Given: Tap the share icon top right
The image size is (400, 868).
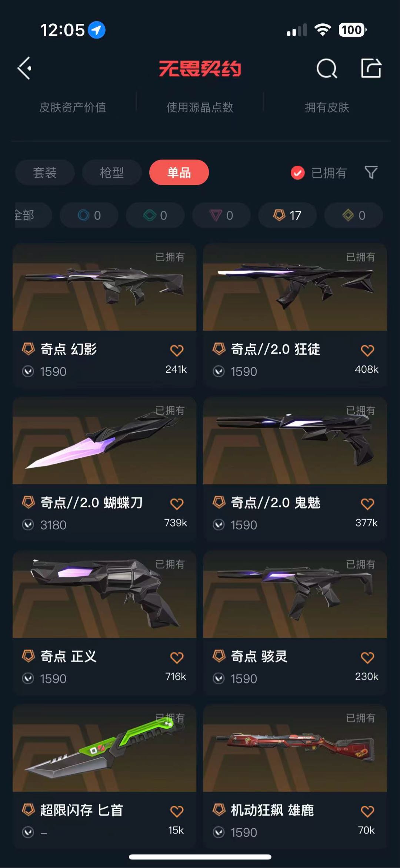Looking at the screenshot, I should pos(371,68).
